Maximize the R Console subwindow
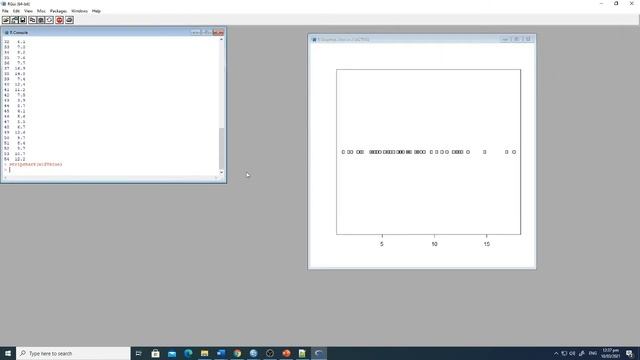The image size is (640, 360). [206, 32]
